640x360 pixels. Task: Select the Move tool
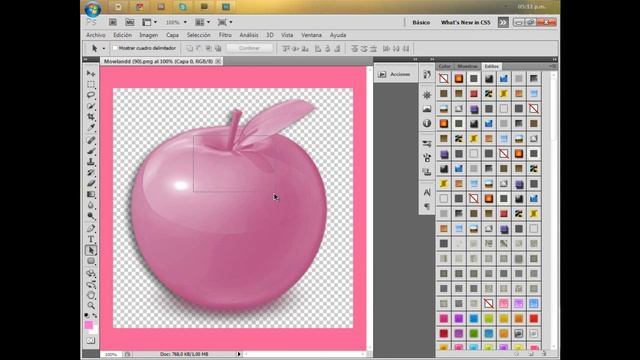[91, 73]
